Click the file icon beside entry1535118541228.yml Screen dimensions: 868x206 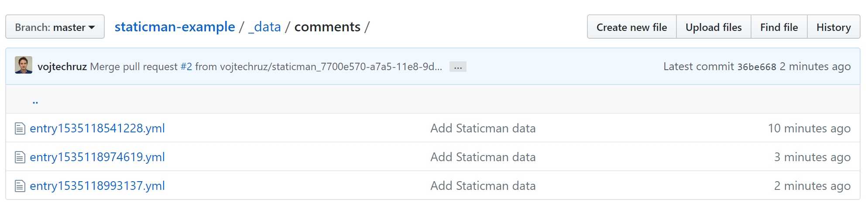pos(20,128)
